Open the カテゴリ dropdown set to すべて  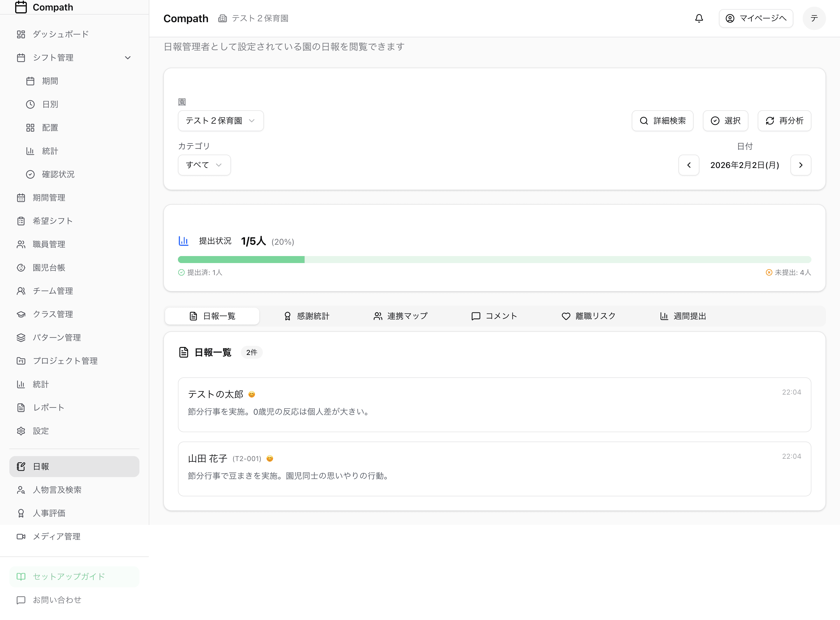click(x=204, y=165)
